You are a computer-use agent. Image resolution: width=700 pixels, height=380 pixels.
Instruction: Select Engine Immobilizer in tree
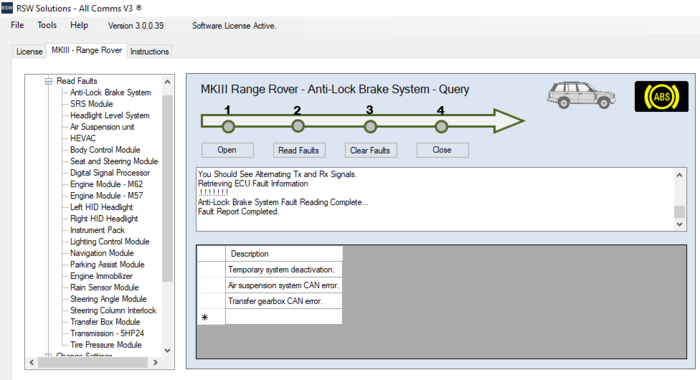(x=101, y=276)
